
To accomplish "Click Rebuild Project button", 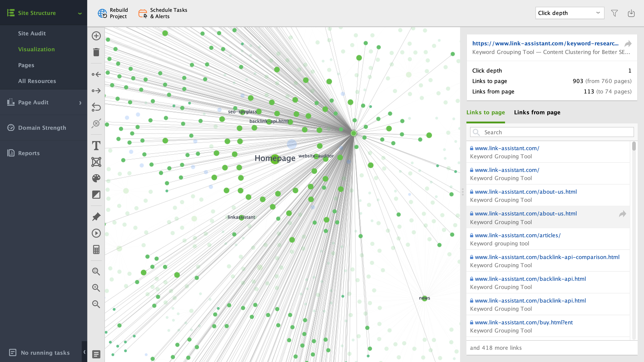I will tap(112, 13).
